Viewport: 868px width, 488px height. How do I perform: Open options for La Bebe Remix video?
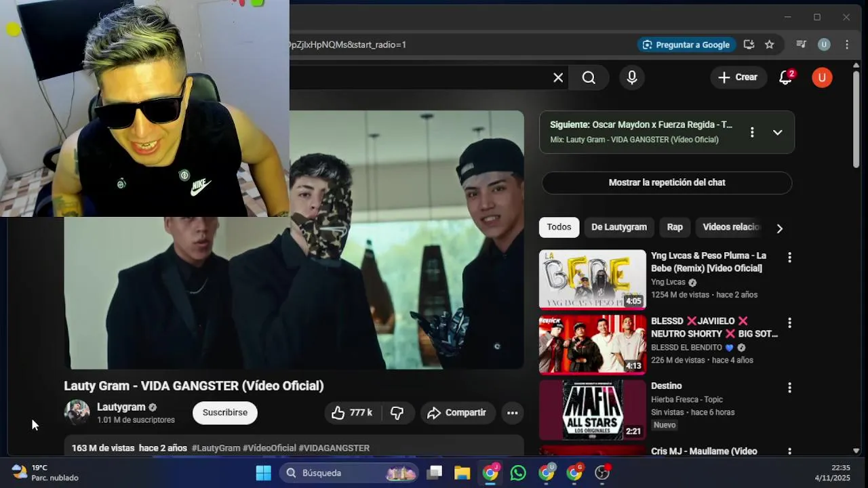point(789,258)
